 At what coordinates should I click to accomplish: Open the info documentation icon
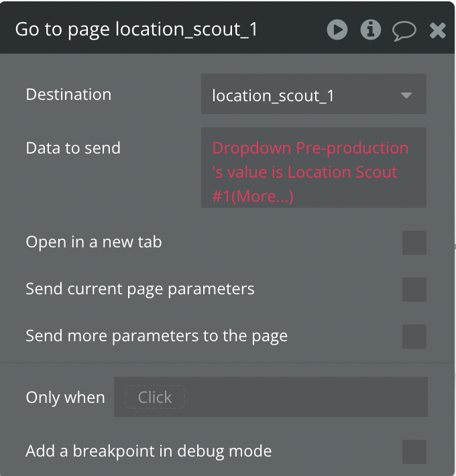pyautogui.click(x=371, y=29)
